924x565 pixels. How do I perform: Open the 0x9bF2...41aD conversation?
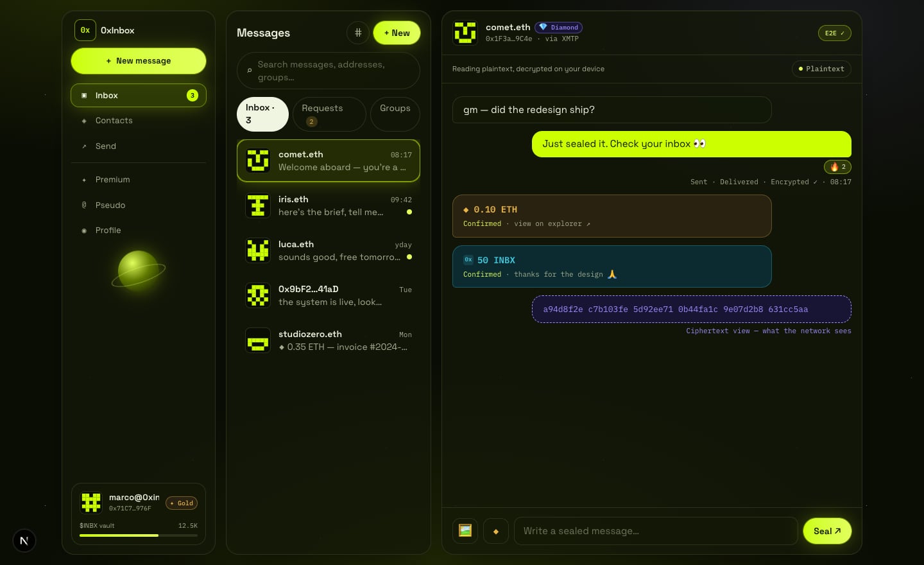click(x=329, y=295)
